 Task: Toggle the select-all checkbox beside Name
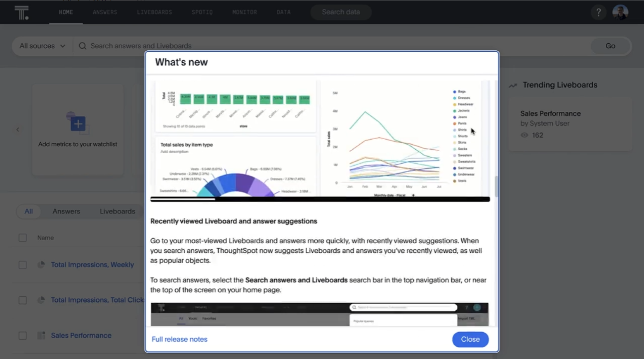point(23,238)
